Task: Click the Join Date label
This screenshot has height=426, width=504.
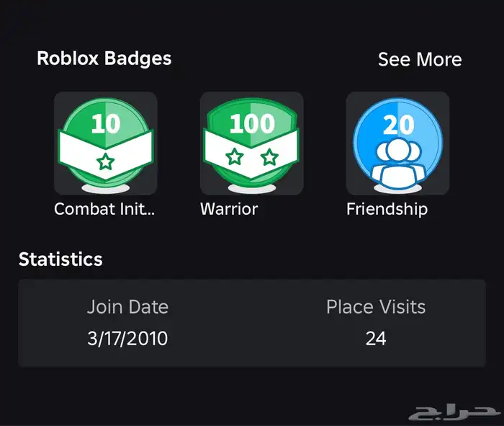Action: [127, 307]
